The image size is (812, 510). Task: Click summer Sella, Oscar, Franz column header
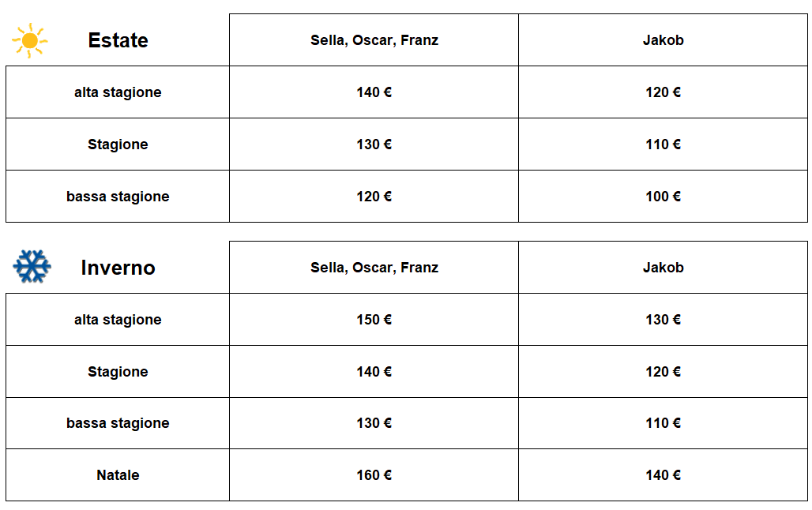pyautogui.click(x=374, y=40)
